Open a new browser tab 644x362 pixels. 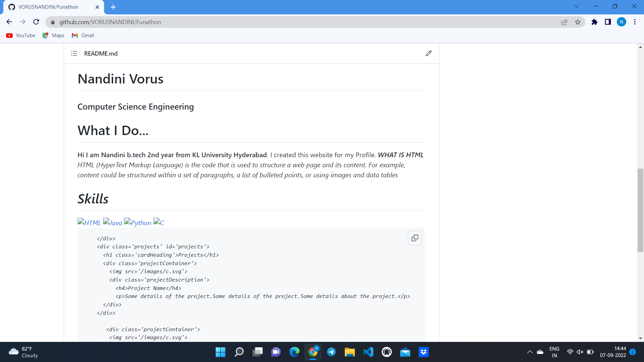pos(113,7)
